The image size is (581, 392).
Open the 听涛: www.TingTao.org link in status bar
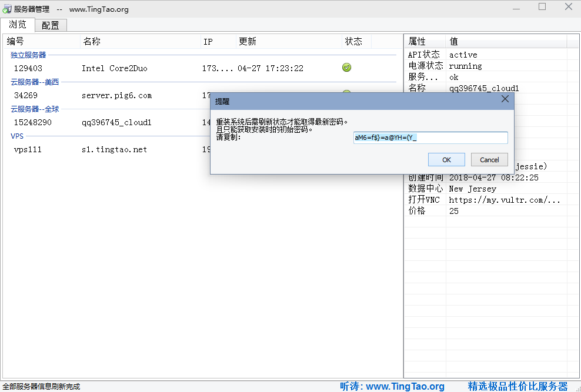tap(392, 387)
